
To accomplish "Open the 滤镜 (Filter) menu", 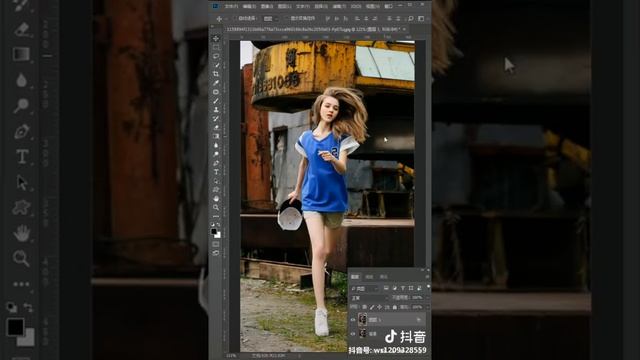I will [339, 6].
